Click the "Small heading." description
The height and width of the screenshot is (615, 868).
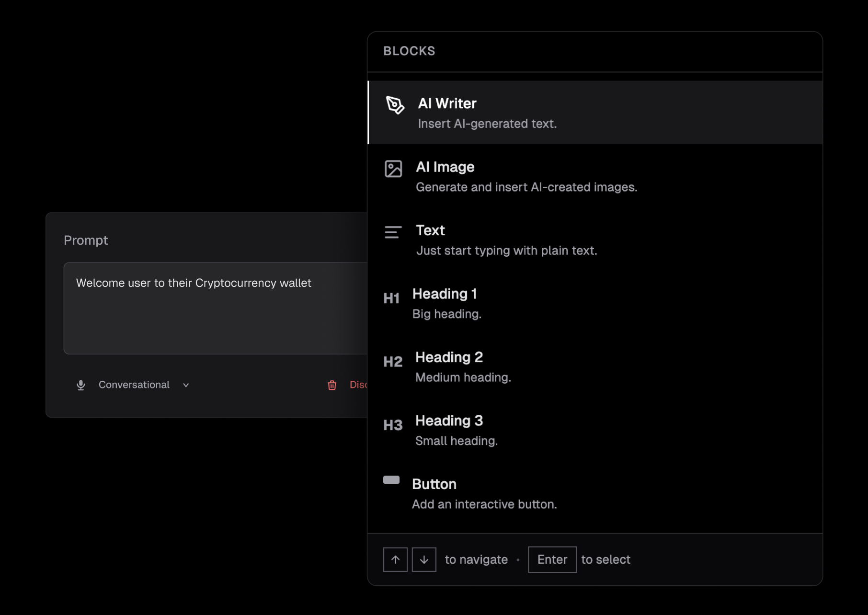(x=456, y=441)
